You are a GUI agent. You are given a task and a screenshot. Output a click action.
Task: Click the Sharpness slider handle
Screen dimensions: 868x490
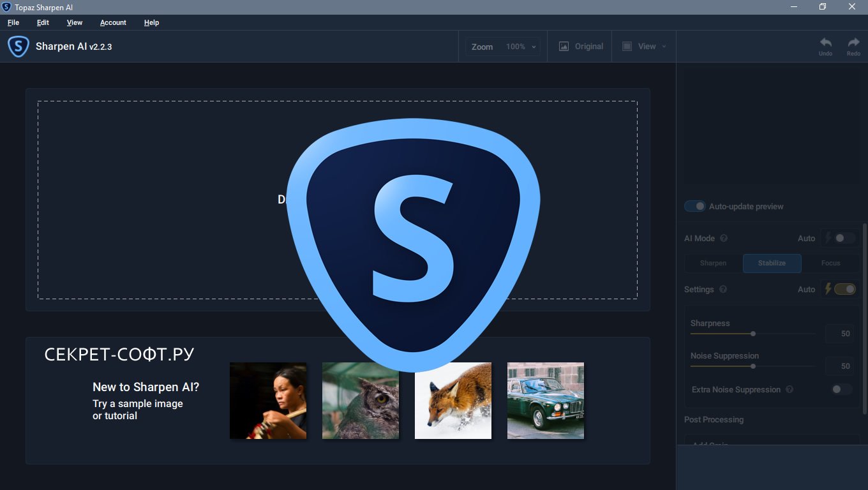pos(753,334)
